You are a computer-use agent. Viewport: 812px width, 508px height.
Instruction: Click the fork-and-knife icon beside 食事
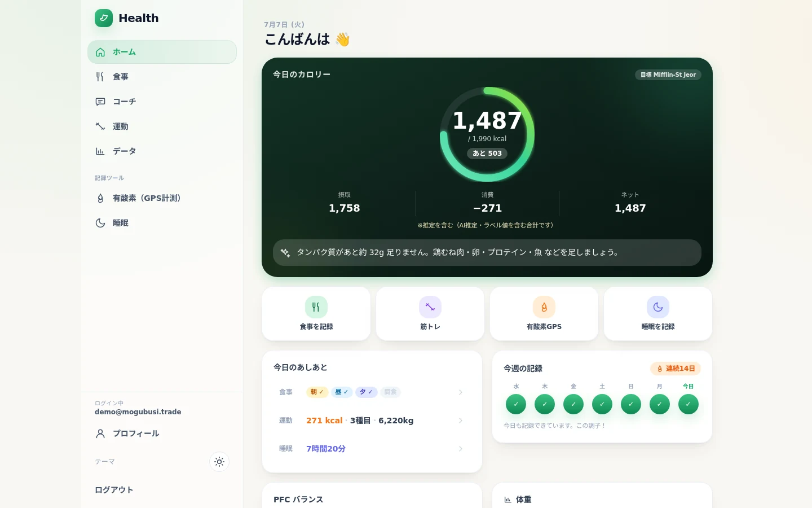point(100,77)
